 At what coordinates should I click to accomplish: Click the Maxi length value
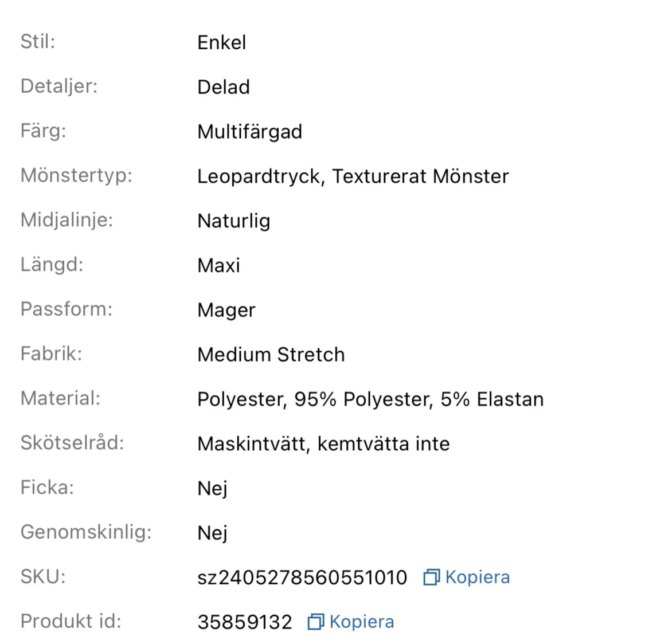tap(219, 265)
